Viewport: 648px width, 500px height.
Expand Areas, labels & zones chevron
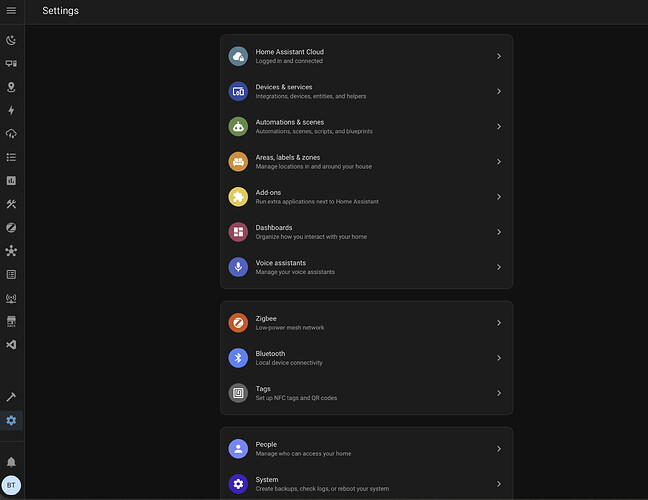(499, 162)
